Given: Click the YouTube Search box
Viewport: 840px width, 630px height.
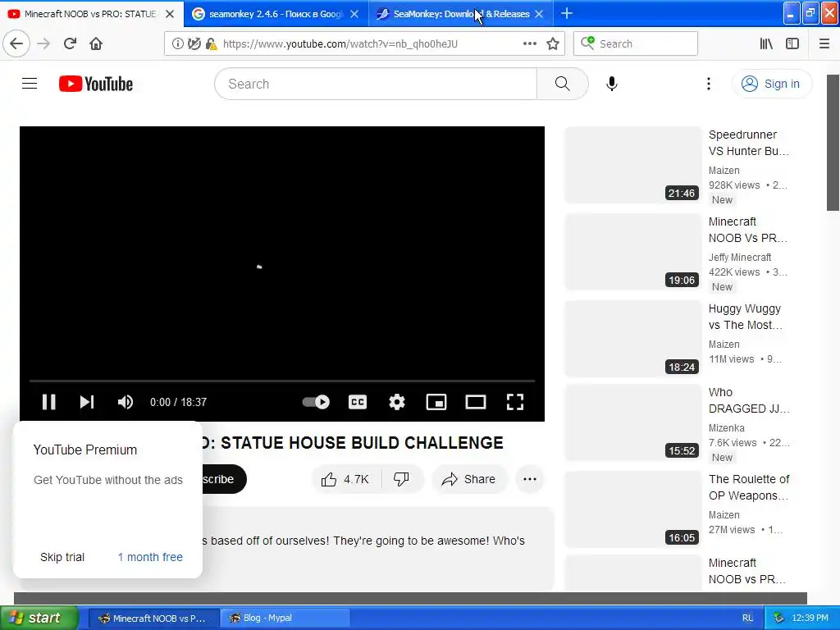Looking at the screenshot, I should coord(376,84).
